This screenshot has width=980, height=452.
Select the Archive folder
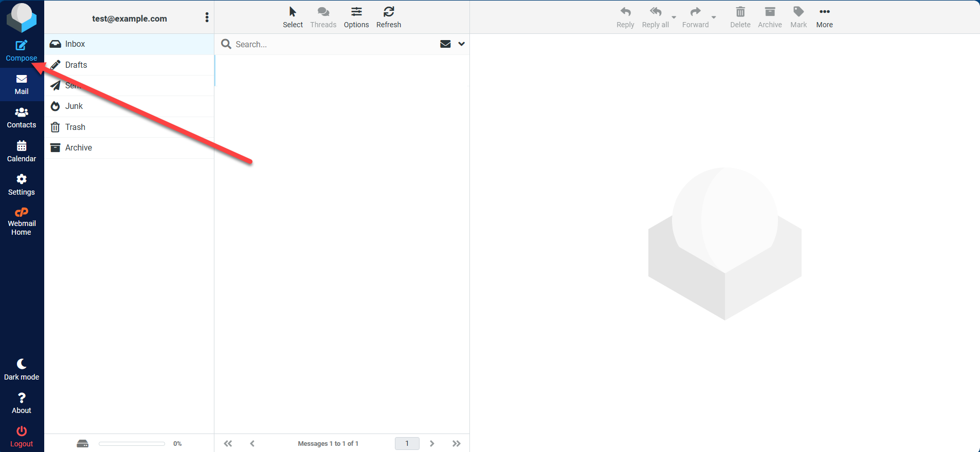point(129,147)
